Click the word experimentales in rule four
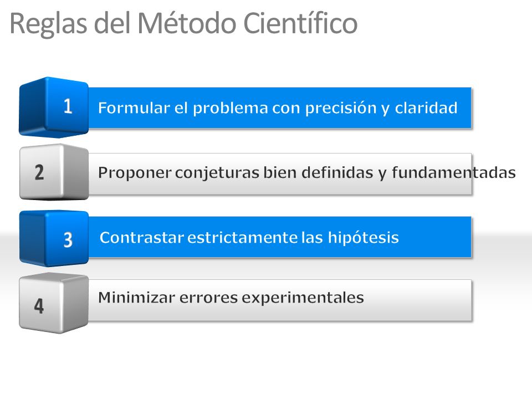 pos(303,298)
